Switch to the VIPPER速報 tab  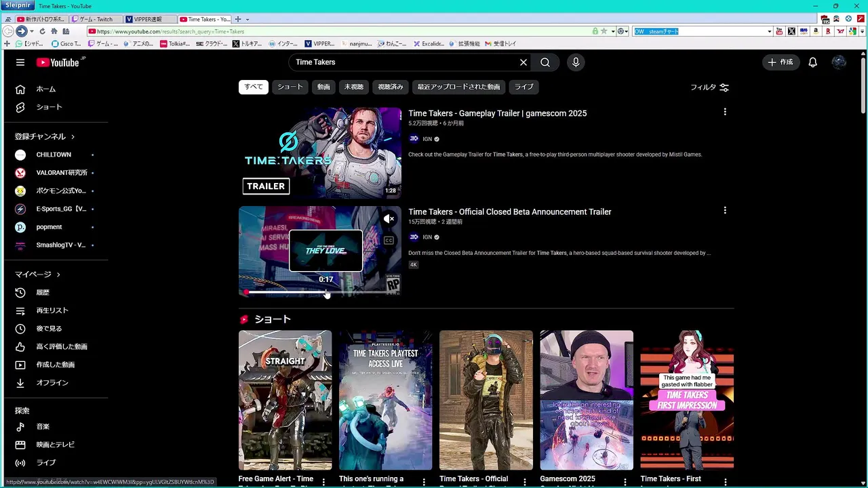click(x=151, y=19)
